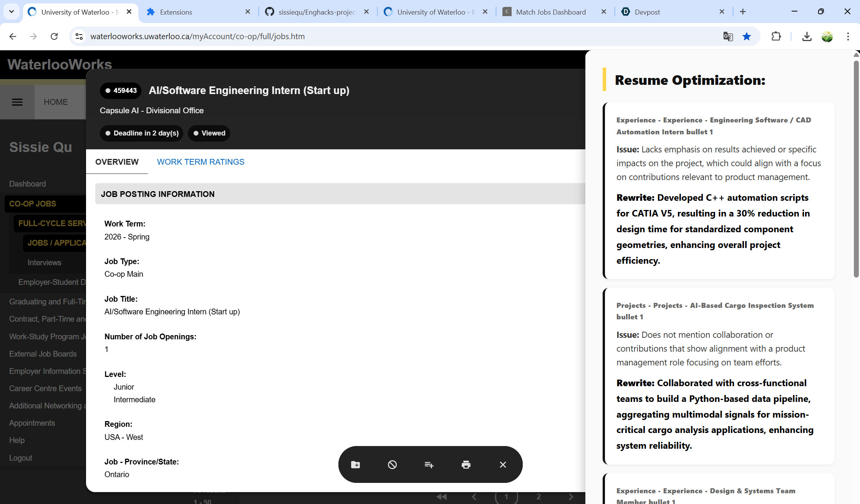Screen dimensions: 860x504
Task: Click Logout in the sidebar
Action: click(x=21, y=458)
